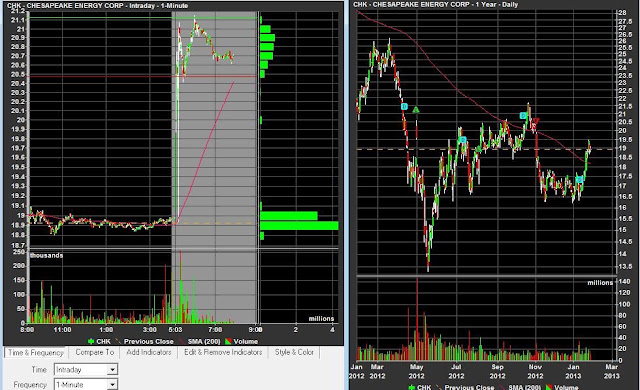
Task: Select the green up-triangle marker near May 2012
Action: pos(416,110)
